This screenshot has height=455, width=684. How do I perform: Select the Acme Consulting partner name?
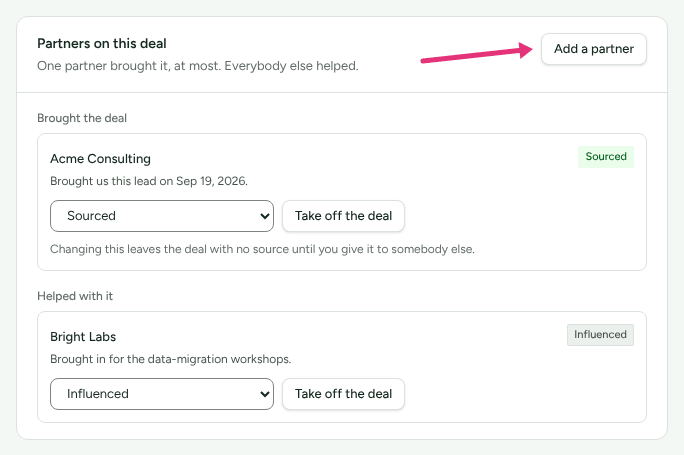[x=100, y=159]
